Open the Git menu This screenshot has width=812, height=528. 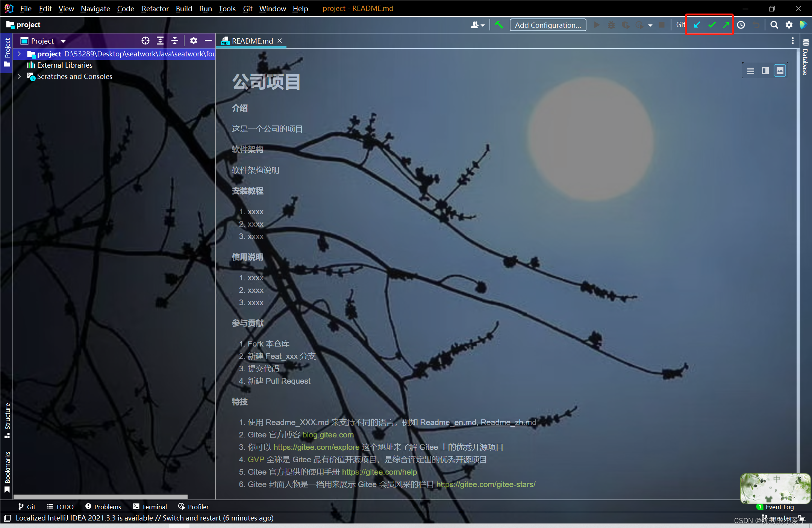[248, 8]
